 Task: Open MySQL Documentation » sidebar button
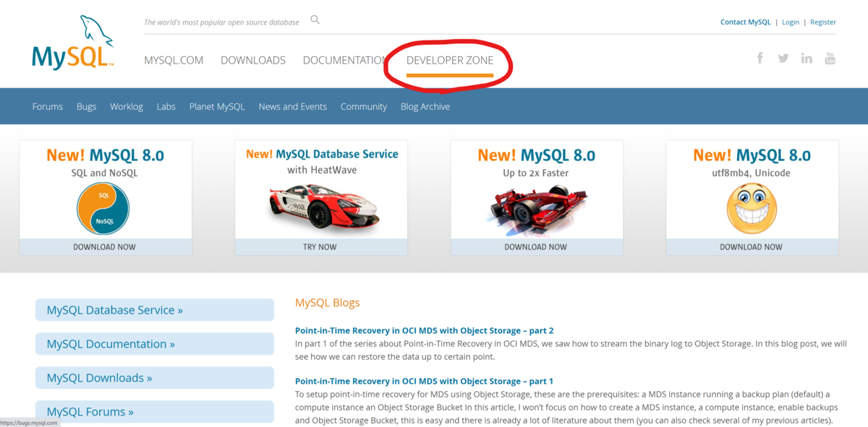(155, 344)
